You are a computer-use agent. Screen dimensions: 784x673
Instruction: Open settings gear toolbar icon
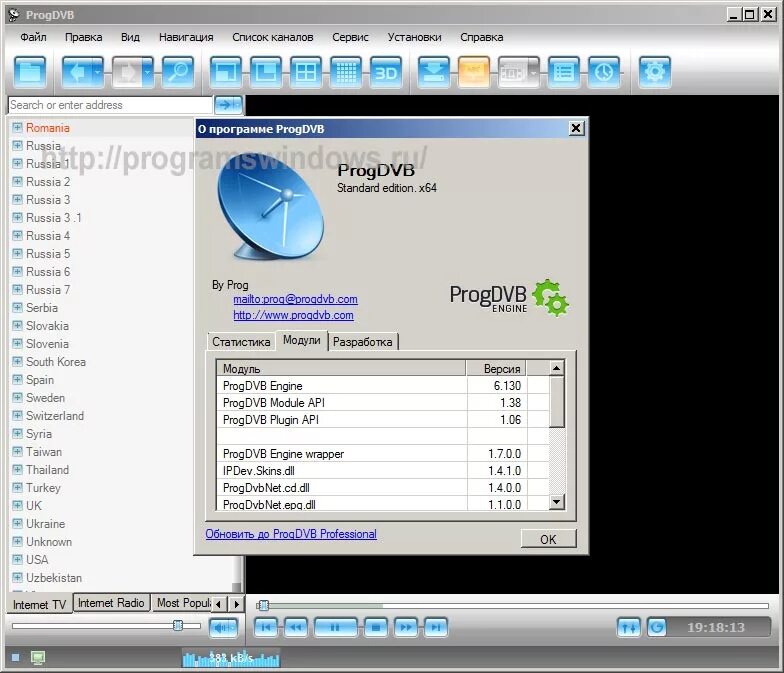[654, 72]
